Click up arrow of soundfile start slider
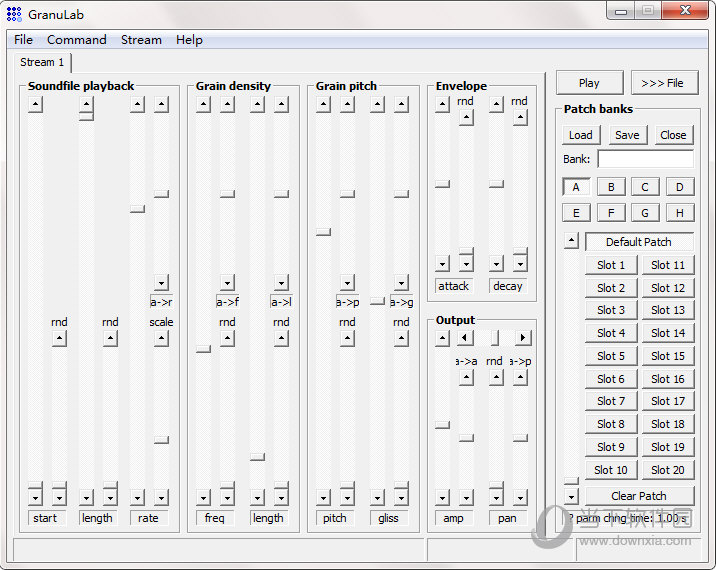Viewport: 716px width, 570px height. [x=35, y=105]
